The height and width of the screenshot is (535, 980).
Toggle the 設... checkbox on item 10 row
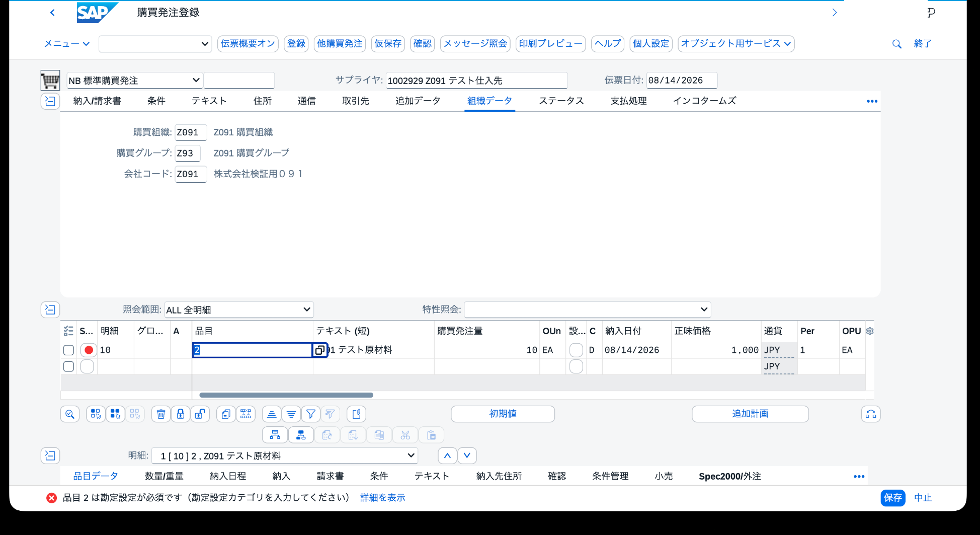click(577, 350)
